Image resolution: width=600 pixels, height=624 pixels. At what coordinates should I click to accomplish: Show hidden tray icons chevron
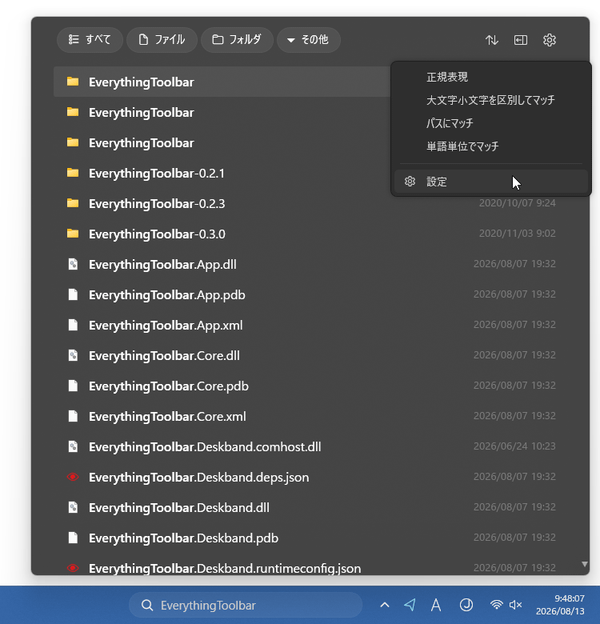click(384, 605)
